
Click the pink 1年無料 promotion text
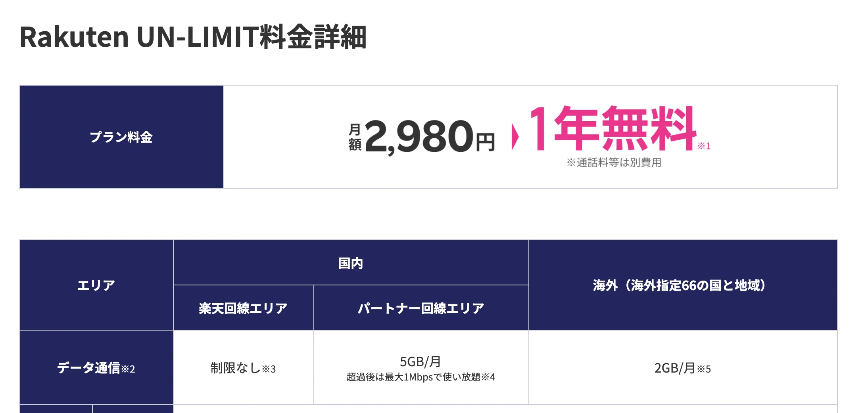[613, 128]
